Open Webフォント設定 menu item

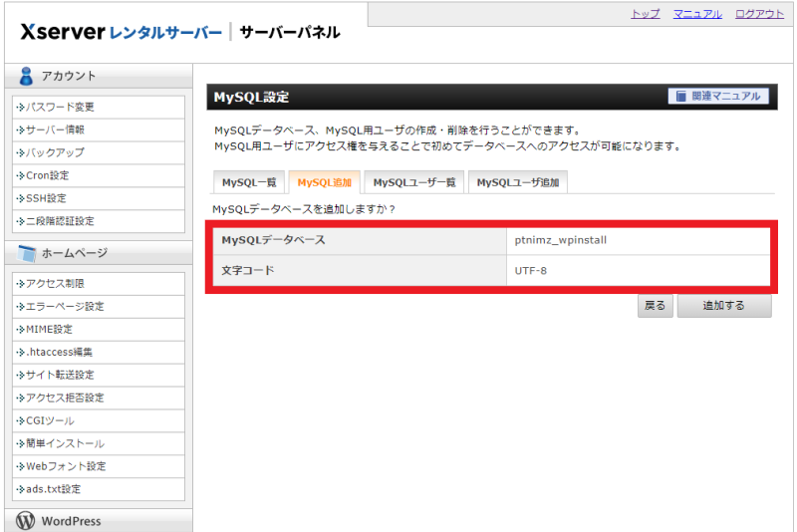99,466
